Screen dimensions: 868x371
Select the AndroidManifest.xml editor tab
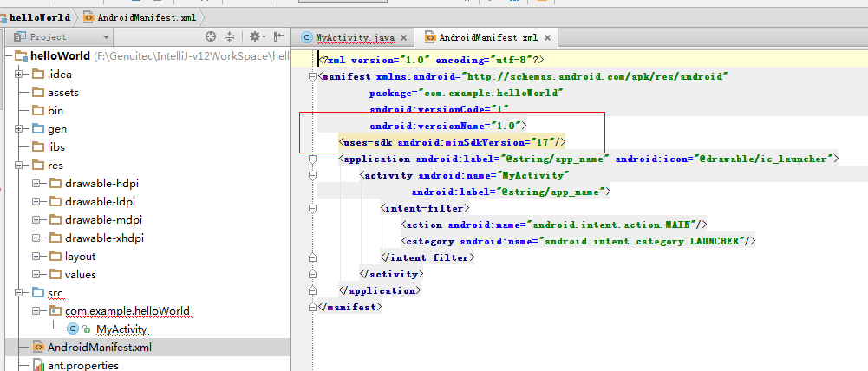[489, 37]
